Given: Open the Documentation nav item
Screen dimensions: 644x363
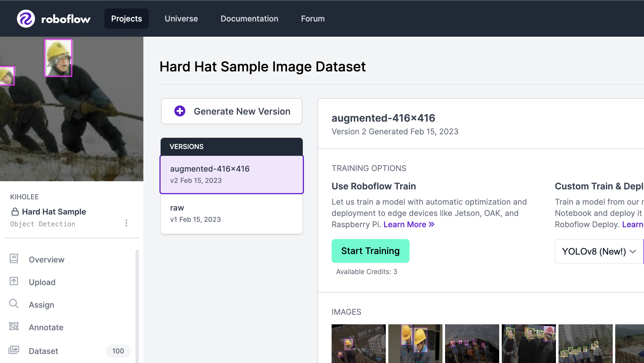Looking at the screenshot, I should [249, 19].
